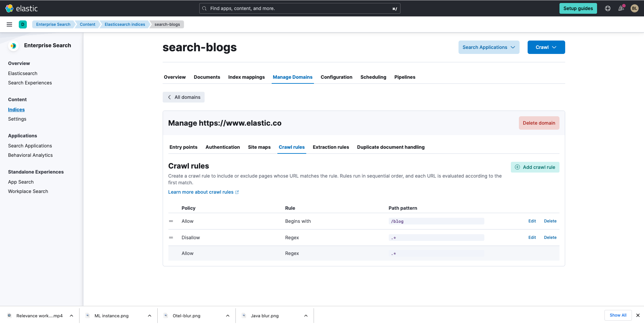This screenshot has width=644, height=325.
Task: Toggle the hamburger navigation menu
Action: (x=9, y=24)
